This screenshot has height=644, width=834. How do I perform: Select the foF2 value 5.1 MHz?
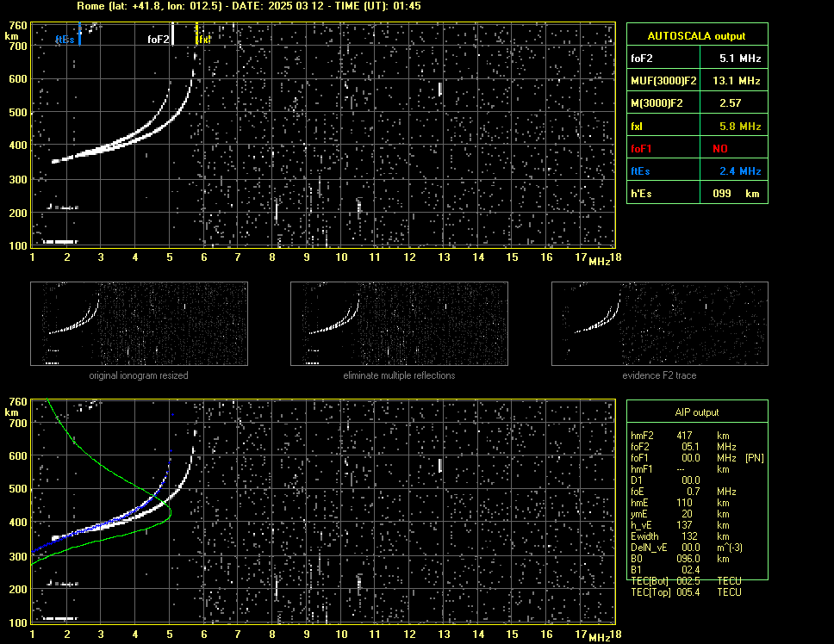[740, 59]
